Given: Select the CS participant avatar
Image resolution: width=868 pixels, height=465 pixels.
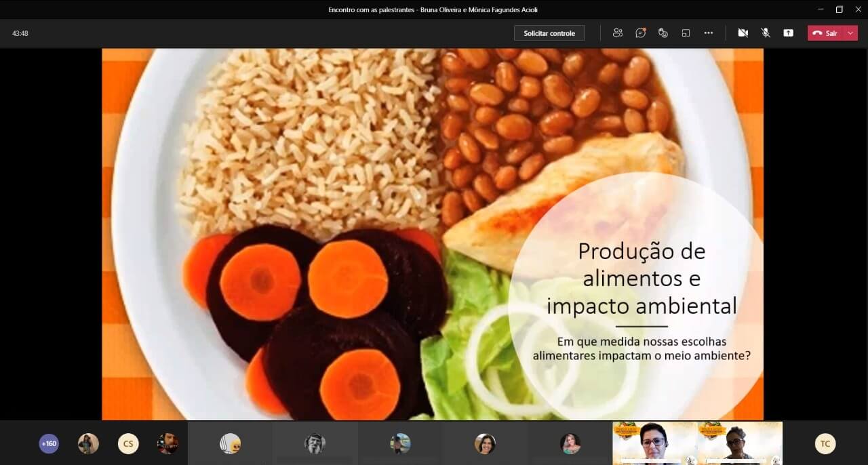Looking at the screenshot, I should pyautogui.click(x=128, y=444).
